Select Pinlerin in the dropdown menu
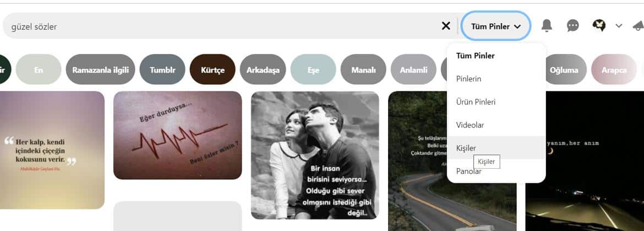644x231 pixels. 496,79
